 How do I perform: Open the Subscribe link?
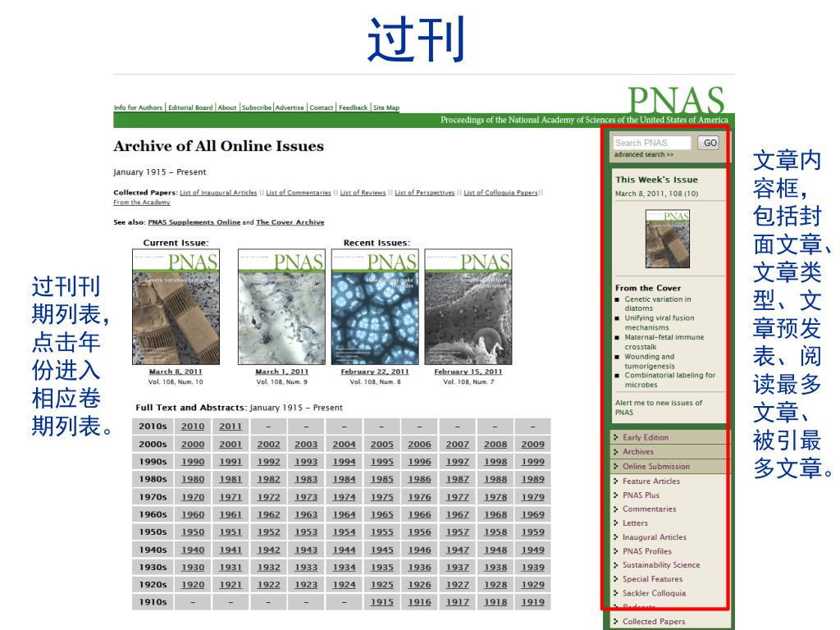[x=257, y=107]
